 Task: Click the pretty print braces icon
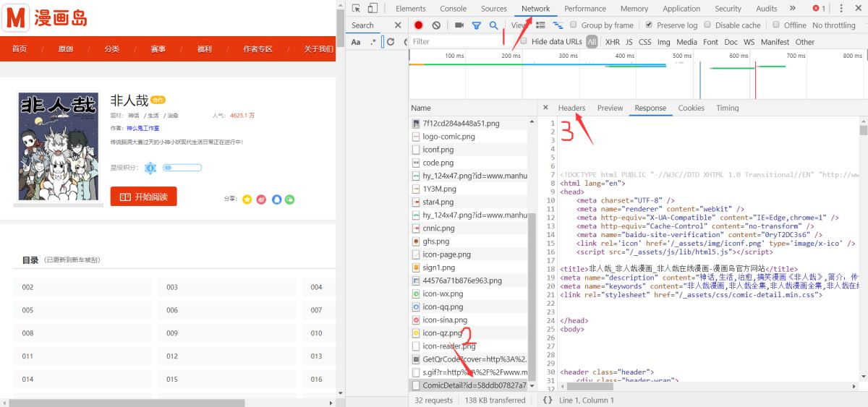(548, 400)
